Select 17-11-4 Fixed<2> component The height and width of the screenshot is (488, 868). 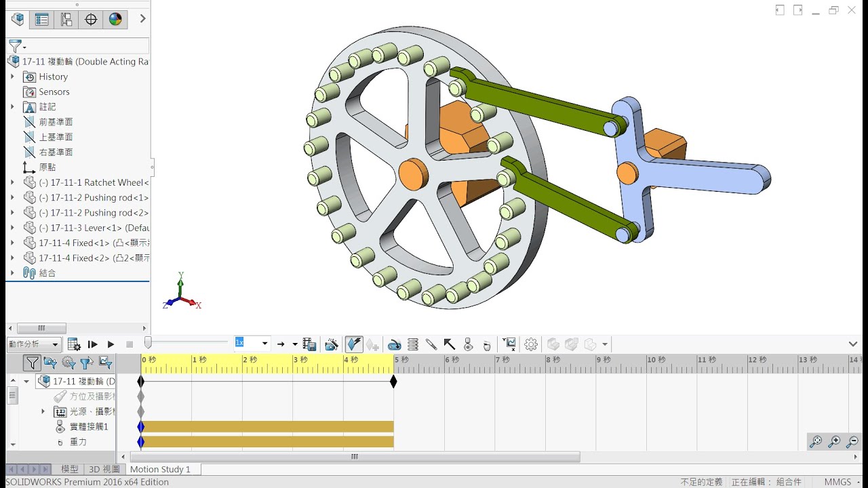(x=94, y=258)
